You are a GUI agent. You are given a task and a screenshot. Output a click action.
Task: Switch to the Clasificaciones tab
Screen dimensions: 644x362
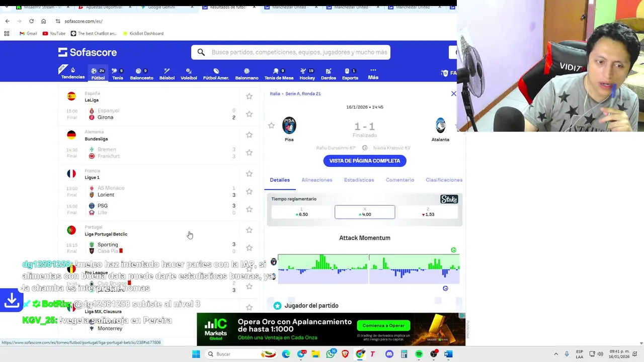444,180
